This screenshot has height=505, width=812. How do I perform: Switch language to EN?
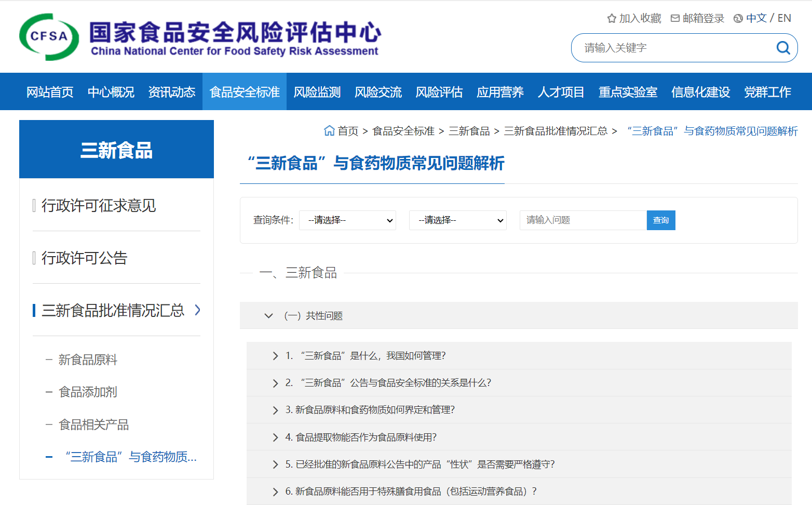784,18
